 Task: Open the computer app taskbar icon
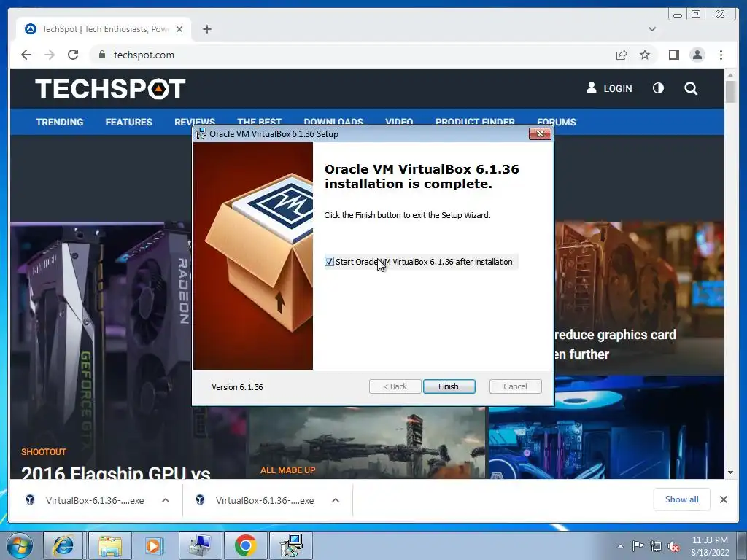tap(201, 545)
